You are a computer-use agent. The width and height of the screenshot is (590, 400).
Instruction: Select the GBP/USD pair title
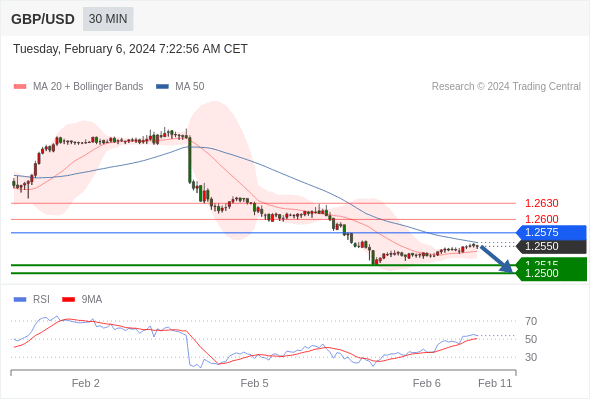(43, 19)
